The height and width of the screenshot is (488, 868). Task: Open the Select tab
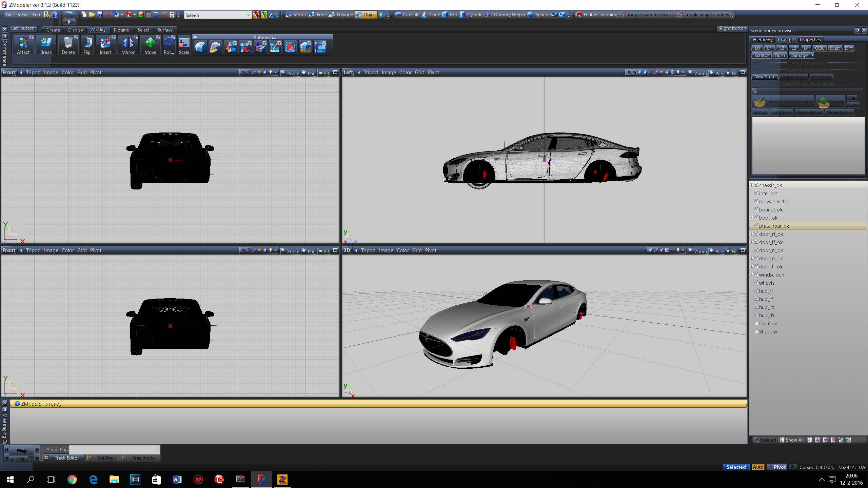pyautogui.click(x=143, y=30)
